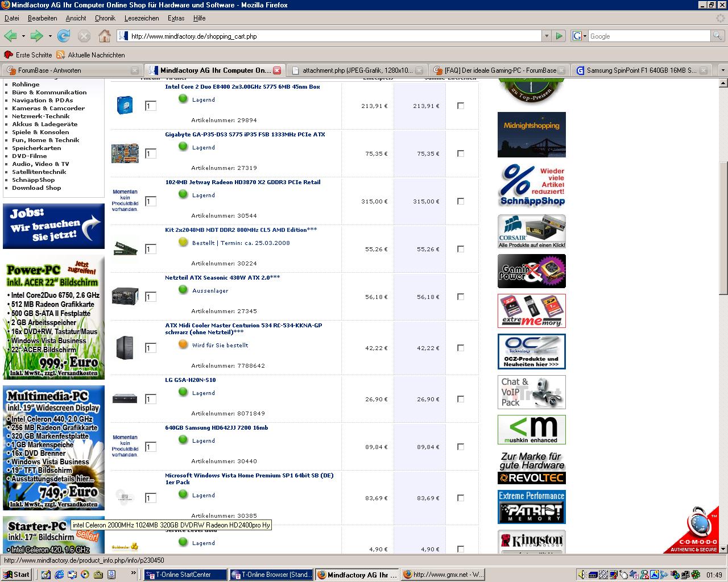The image size is (728, 582).
Task: Click the Seasonic power supply thumbnail
Action: [125, 297]
